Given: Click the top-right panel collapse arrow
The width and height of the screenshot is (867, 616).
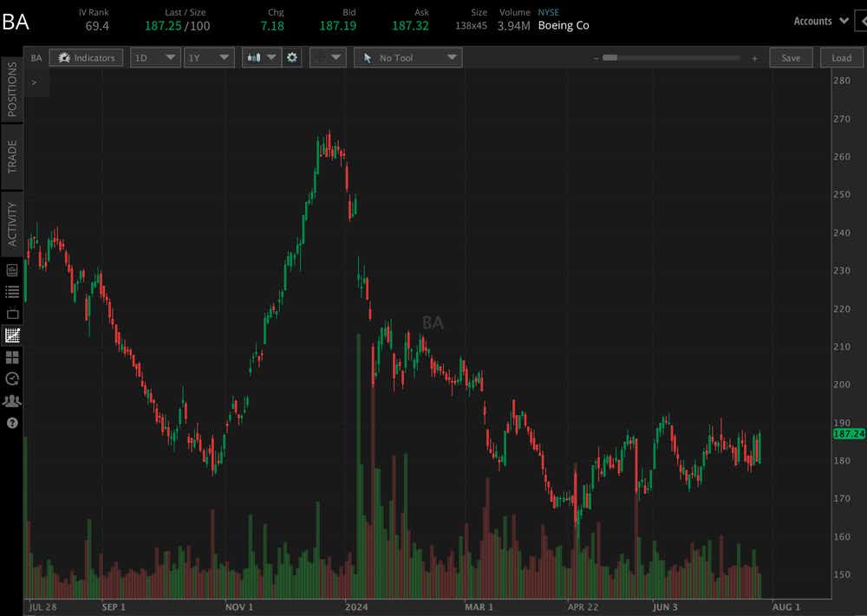Looking at the screenshot, I should (862, 21).
